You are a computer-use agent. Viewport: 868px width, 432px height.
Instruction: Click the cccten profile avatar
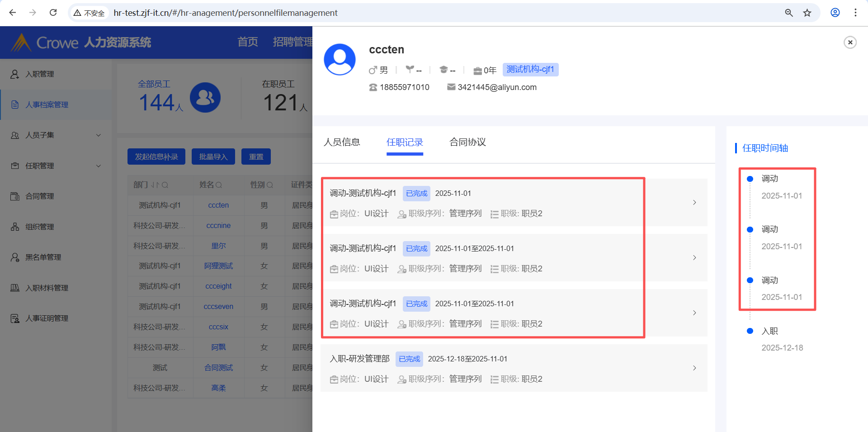[340, 59]
